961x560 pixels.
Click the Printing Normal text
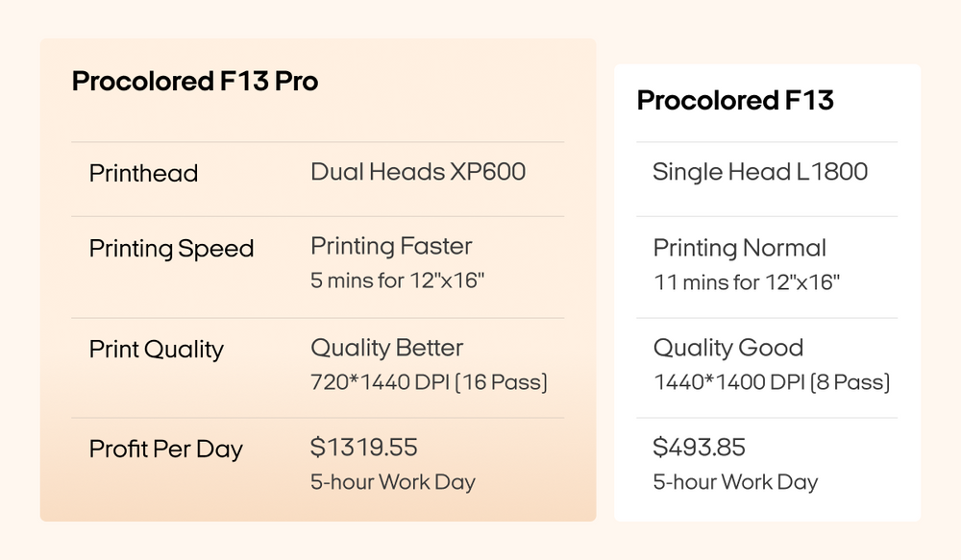coord(739,248)
